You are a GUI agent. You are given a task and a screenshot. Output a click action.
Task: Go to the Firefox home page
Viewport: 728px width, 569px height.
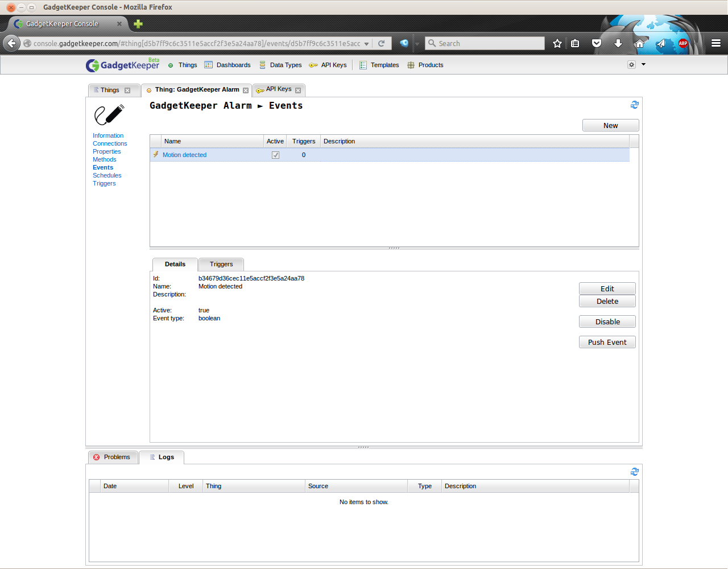[640, 43]
